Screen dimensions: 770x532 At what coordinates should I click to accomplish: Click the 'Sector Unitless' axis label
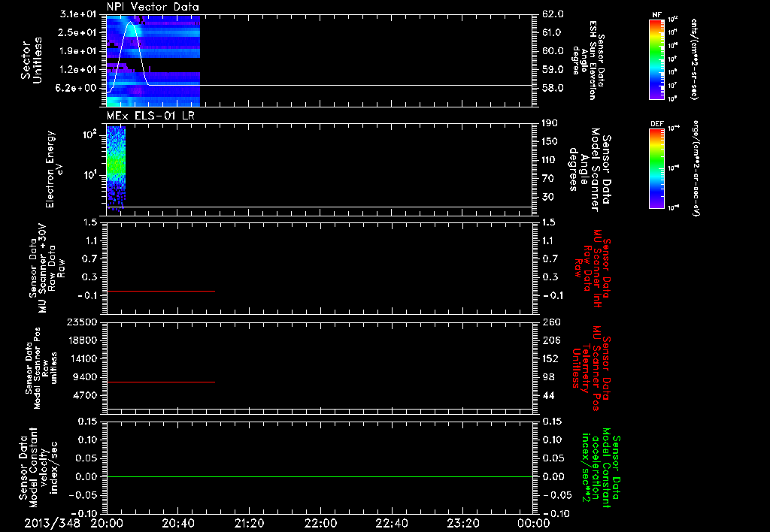tap(31, 60)
